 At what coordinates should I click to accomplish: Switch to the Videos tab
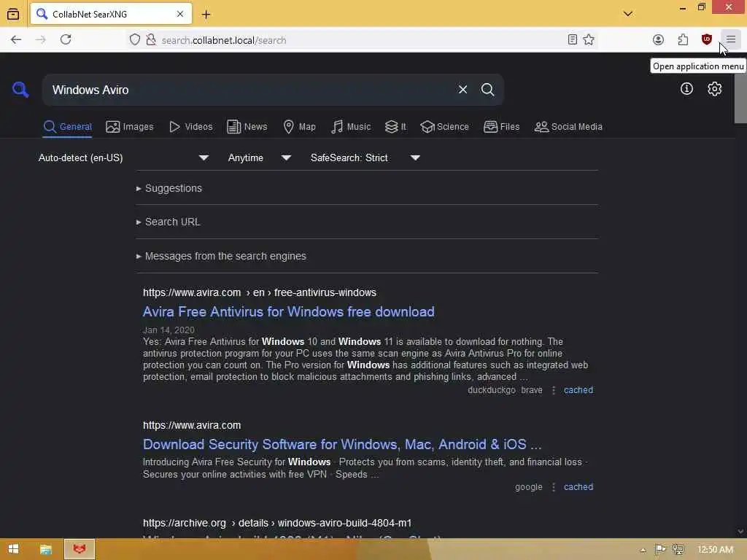point(191,127)
